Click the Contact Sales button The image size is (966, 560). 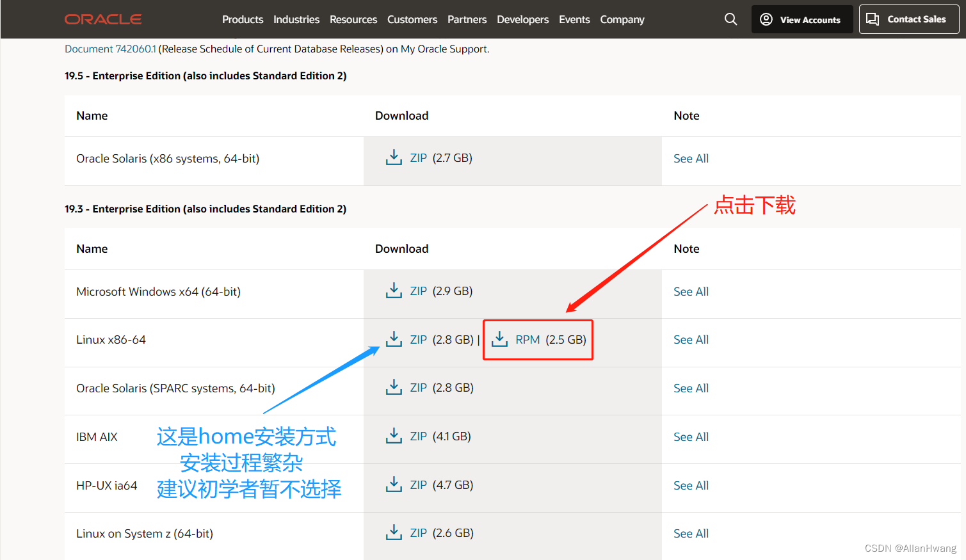click(x=909, y=19)
